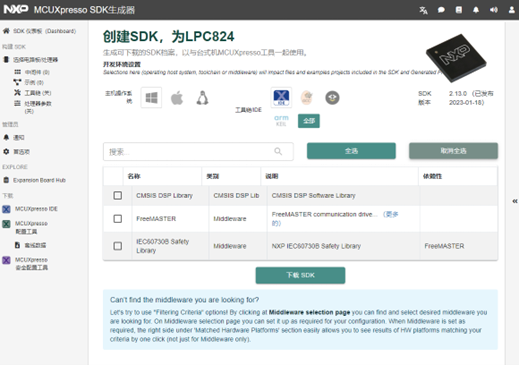Click the 'All' toolchain button

click(309, 121)
